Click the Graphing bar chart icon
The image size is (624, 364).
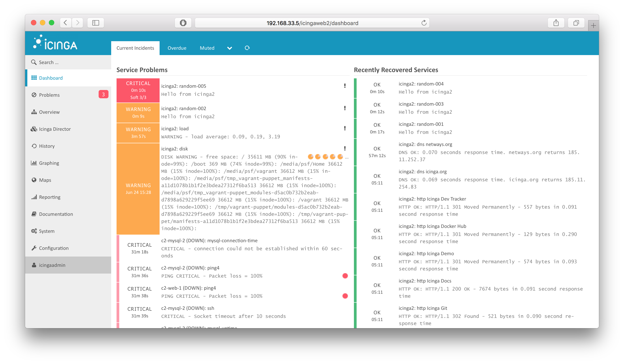(34, 163)
